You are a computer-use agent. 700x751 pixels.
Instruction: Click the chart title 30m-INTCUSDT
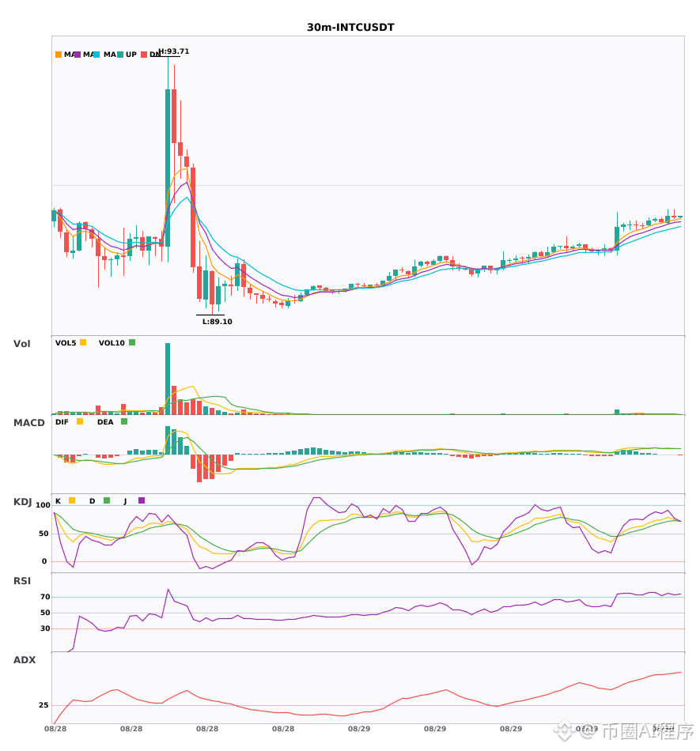(x=350, y=28)
